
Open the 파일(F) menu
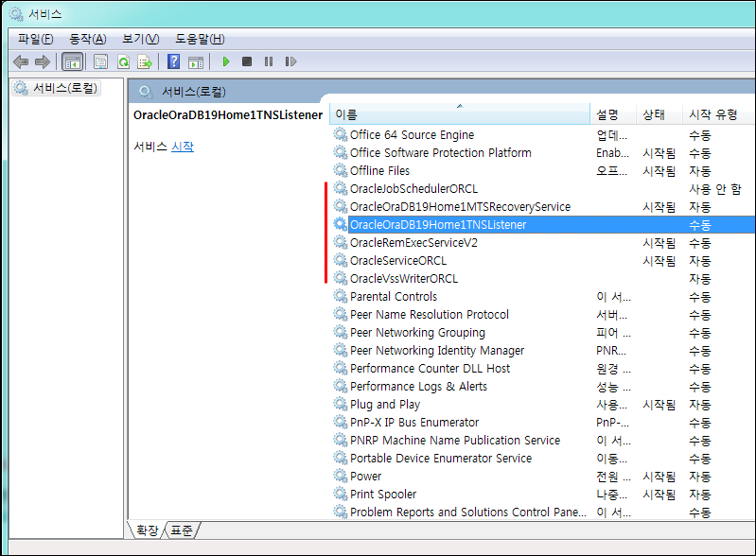(36, 39)
